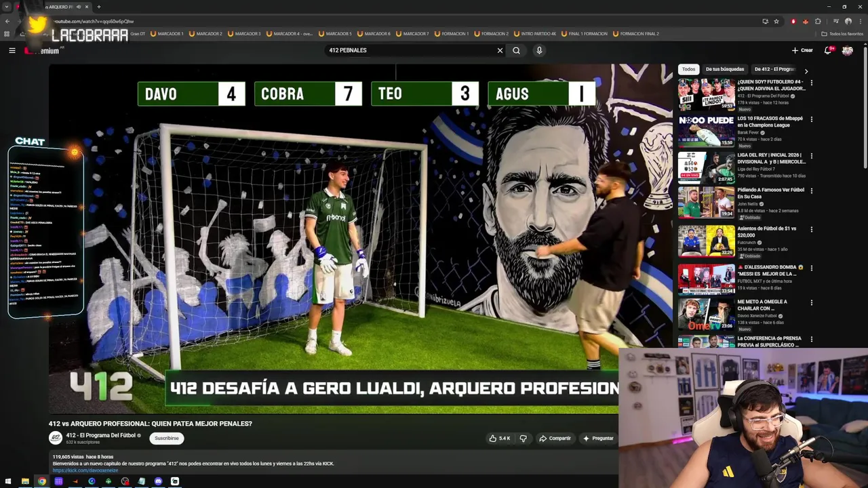This screenshot has width=868, height=488.
Task: Open MARCADOR 1 bookmark
Action: tap(167, 34)
